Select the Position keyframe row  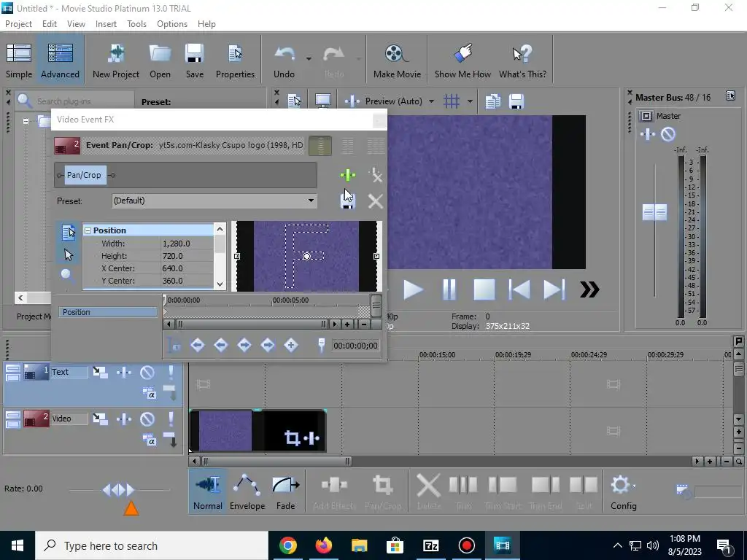click(108, 312)
